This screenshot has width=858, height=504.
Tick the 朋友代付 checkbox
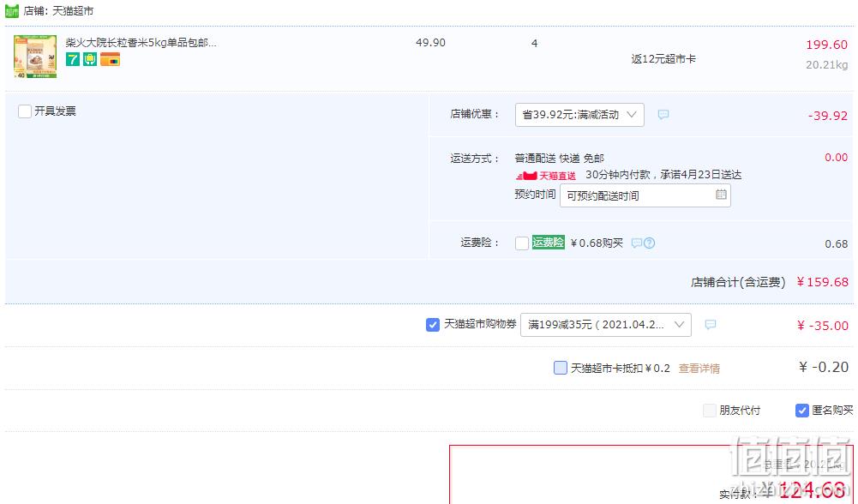click(709, 411)
